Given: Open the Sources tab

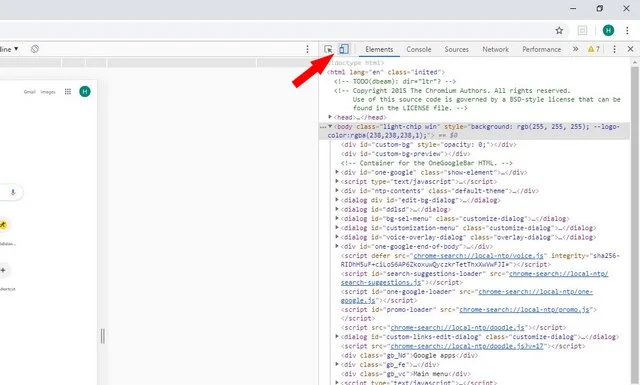Looking at the screenshot, I should (456, 49).
